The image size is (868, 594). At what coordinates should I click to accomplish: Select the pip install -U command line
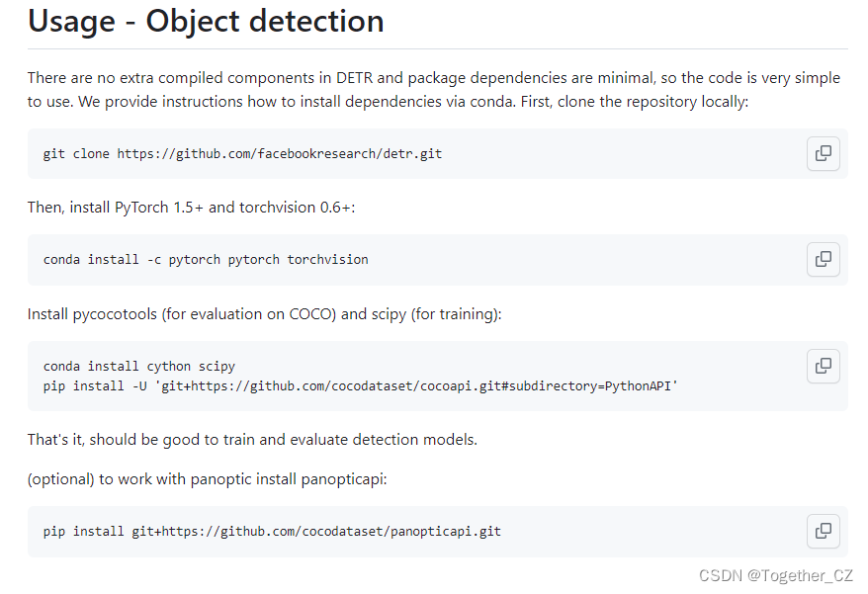click(361, 385)
